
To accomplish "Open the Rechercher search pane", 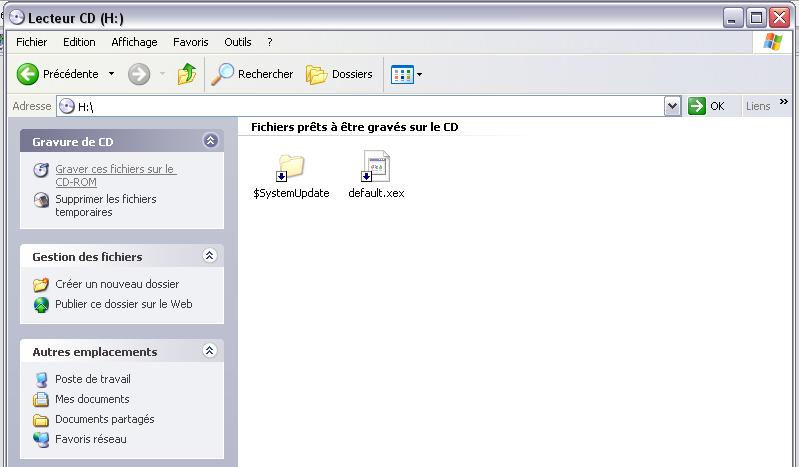I will (x=252, y=74).
